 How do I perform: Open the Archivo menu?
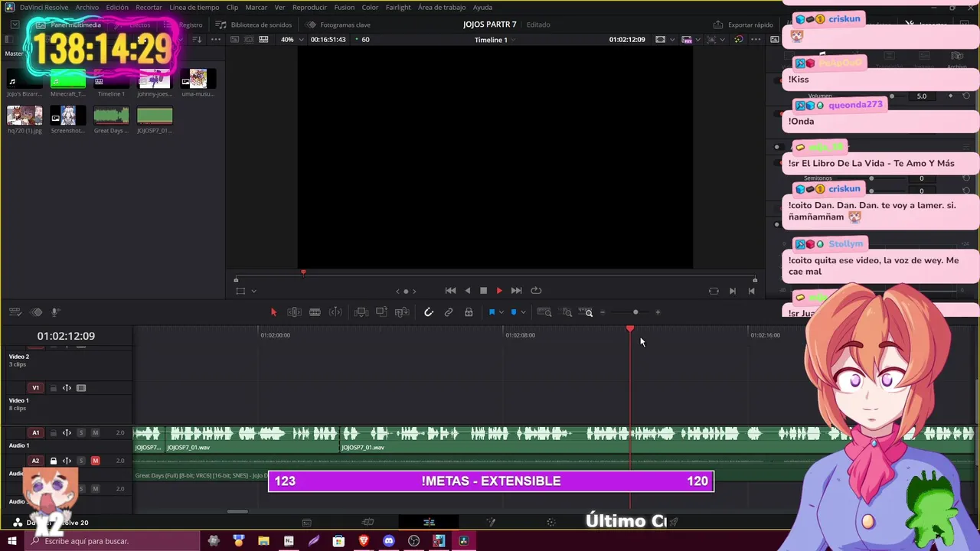click(87, 7)
